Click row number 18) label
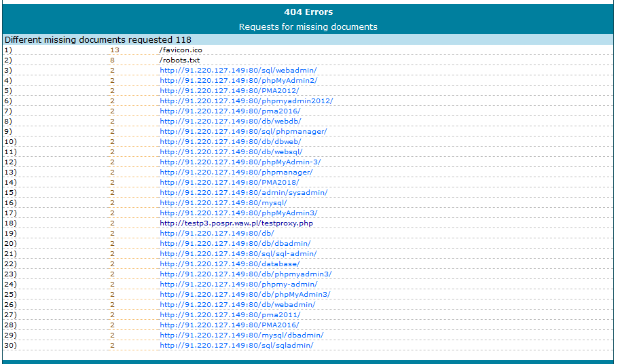The image size is (618, 364). [10, 223]
